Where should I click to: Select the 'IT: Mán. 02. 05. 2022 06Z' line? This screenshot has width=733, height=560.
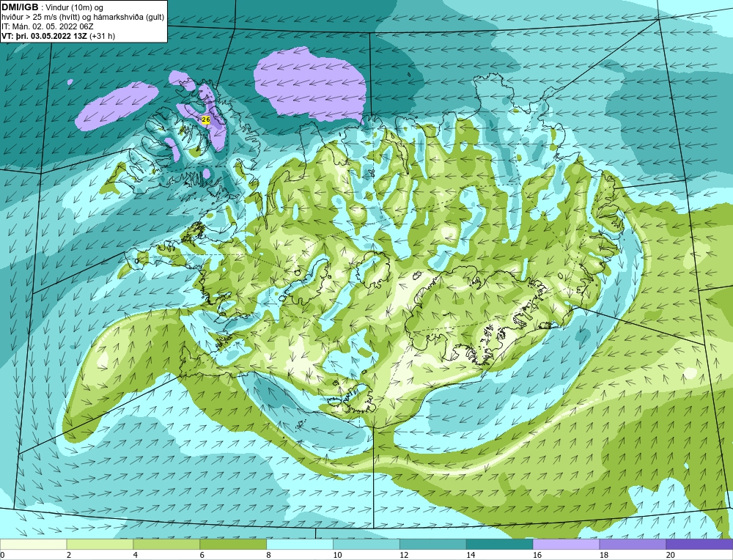pos(47,26)
